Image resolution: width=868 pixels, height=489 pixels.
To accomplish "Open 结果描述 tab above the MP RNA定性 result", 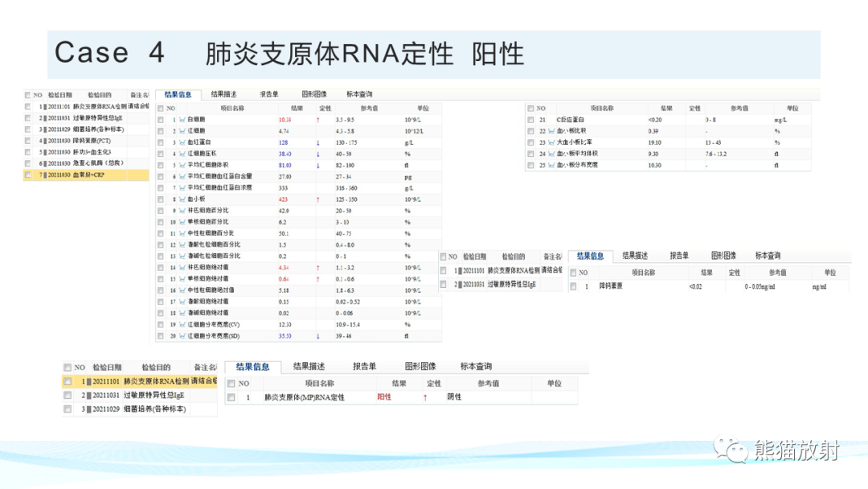I will (309, 366).
